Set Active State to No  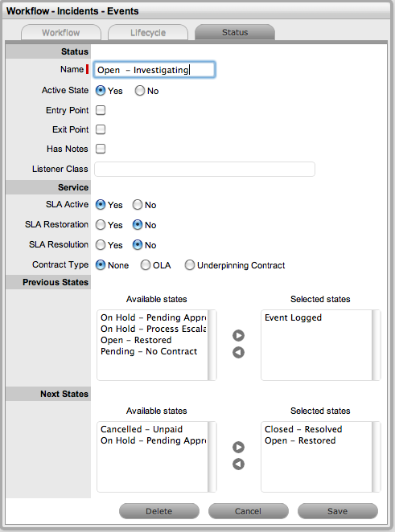click(140, 91)
